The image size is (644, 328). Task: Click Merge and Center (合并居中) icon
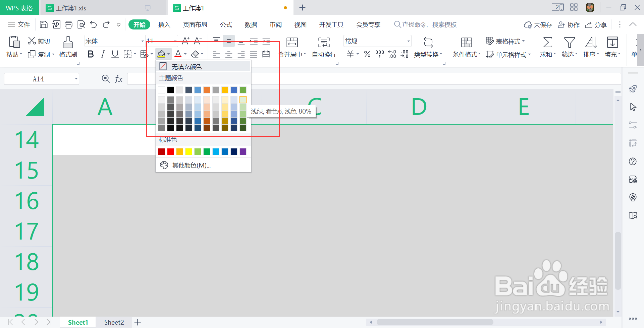[292, 42]
